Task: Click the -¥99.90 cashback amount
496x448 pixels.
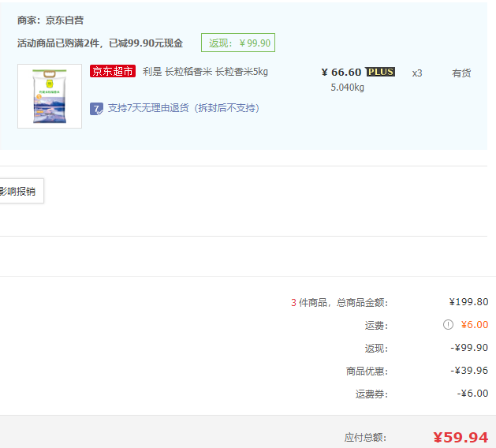Action: point(469,348)
